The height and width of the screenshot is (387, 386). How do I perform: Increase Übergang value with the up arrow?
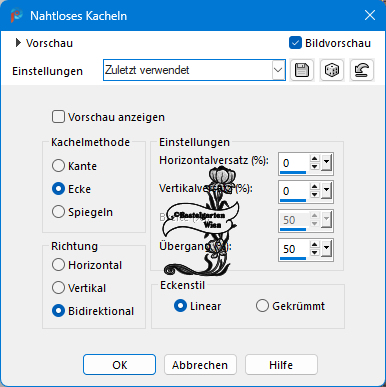coord(314,245)
